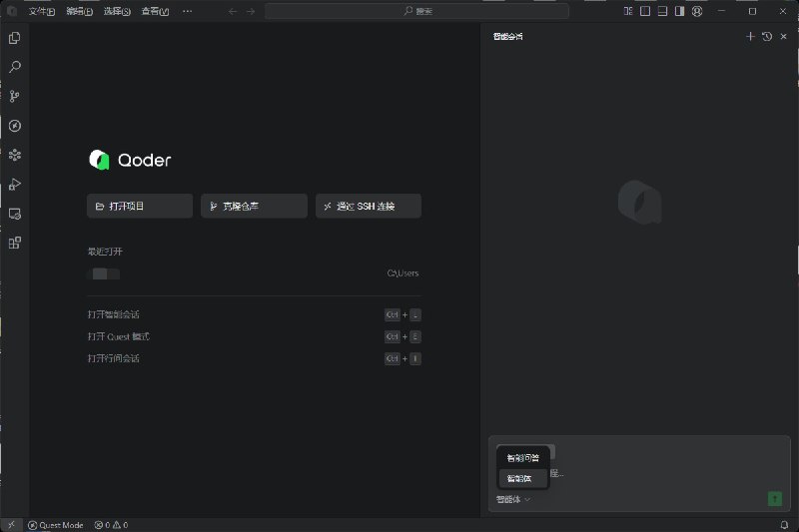
Task: Open the Search view in sidebar
Action: 14,67
